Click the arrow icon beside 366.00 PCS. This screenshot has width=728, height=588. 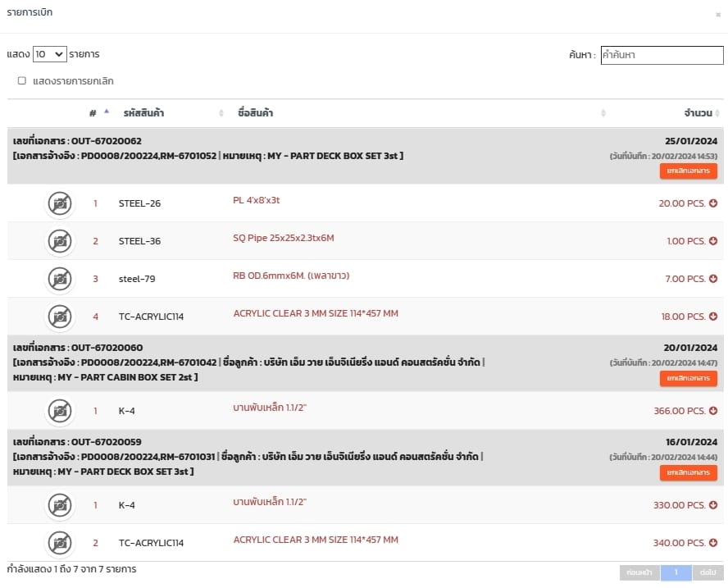coord(713,411)
